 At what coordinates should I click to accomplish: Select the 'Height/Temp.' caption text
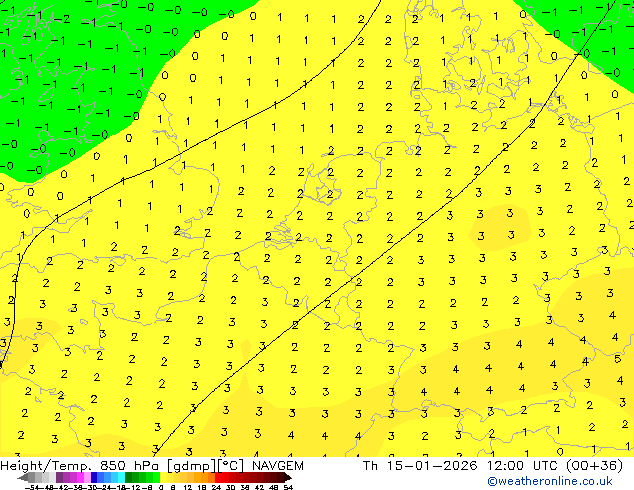coord(46,466)
